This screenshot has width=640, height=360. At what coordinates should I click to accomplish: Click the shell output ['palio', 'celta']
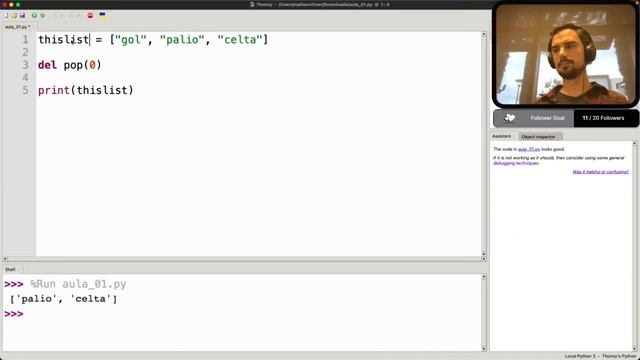point(63,299)
